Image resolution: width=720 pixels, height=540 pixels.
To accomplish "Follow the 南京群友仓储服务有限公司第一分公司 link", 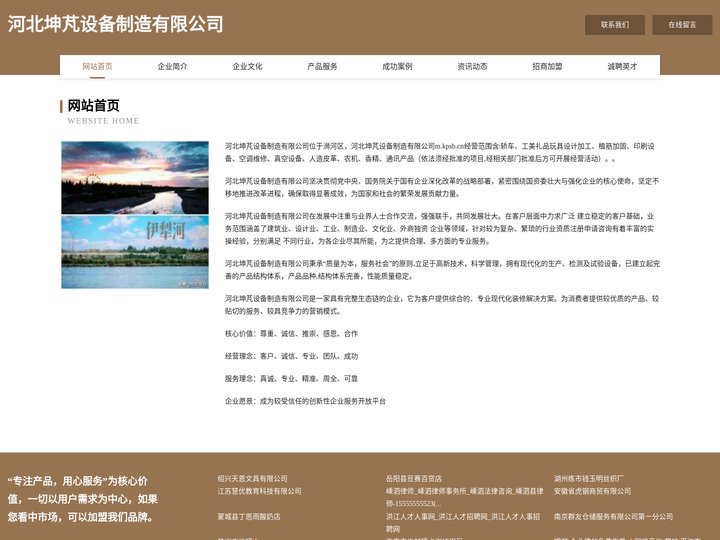I will tap(613, 517).
